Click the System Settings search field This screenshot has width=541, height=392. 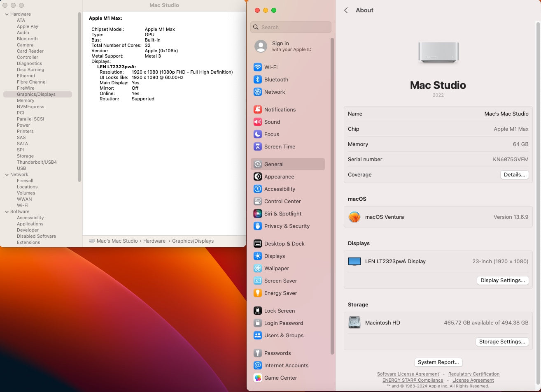291,27
